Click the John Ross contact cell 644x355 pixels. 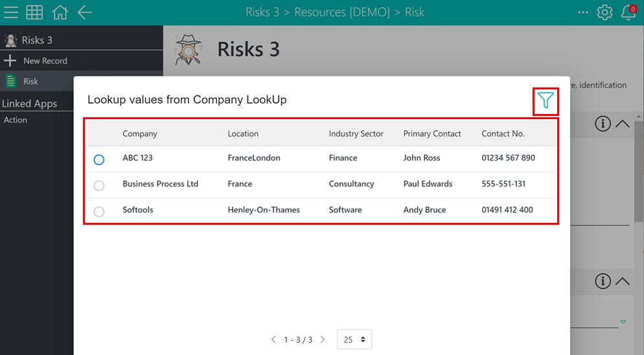421,158
